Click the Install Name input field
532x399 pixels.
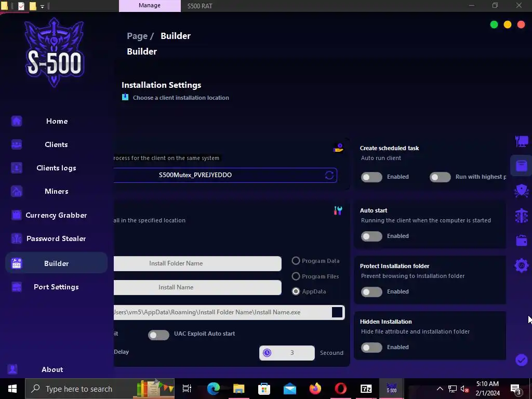point(197,287)
